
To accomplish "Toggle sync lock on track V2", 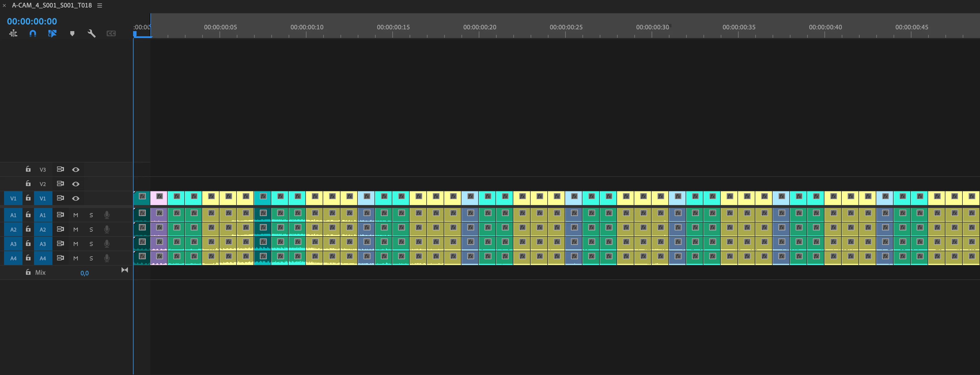I will click(x=60, y=184).
